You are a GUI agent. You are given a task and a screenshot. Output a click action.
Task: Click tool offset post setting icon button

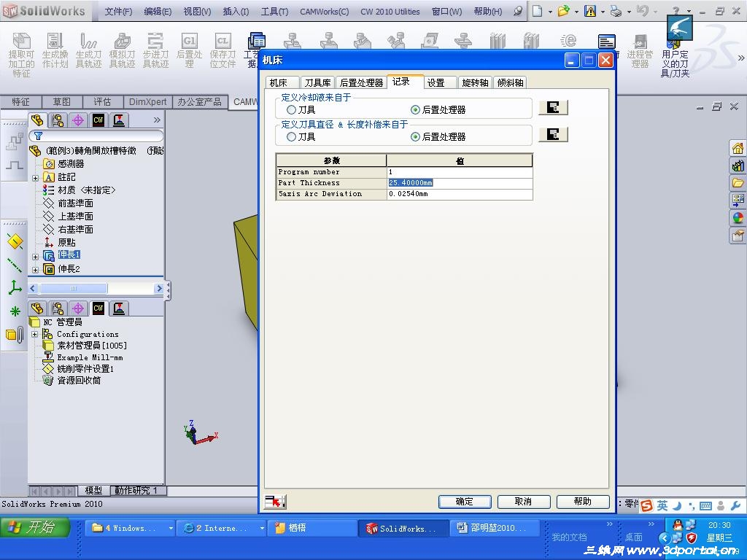(553, 135)
